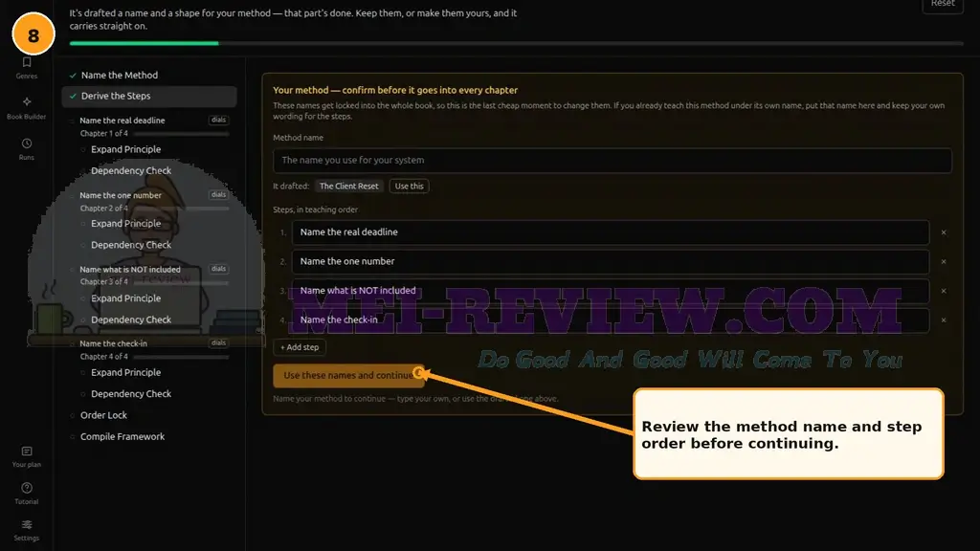This screenshot has height=551, width=980.
Task: Open chapter 'Name the one number' in sidebar
Action: 121,195
